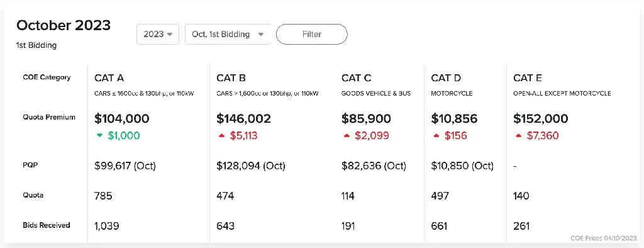Click the Filter button

point(312,34)
